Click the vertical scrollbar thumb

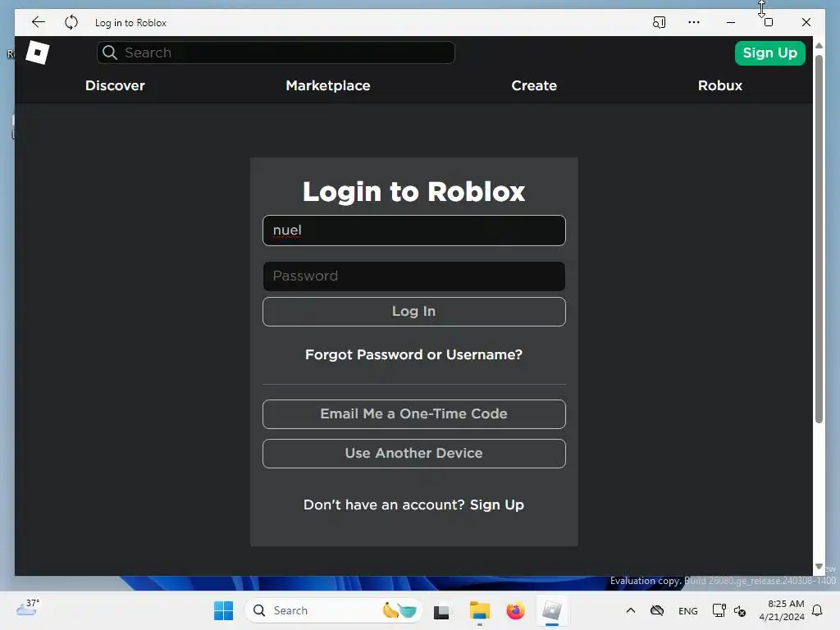819,239
